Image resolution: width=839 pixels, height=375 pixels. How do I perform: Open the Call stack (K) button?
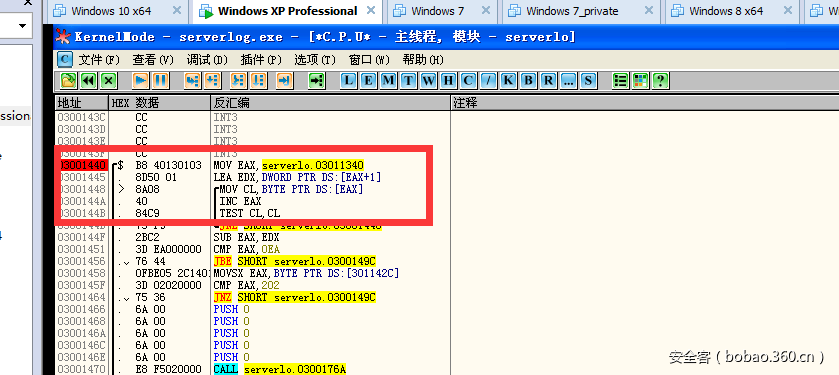tap(508, 81)
